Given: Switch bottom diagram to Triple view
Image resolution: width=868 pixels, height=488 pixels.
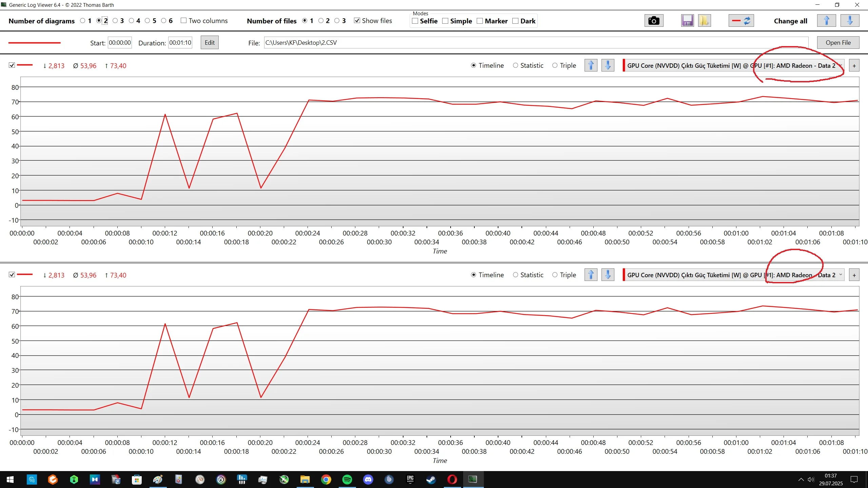Looking at the screenshot, I should tap(555, 275).
